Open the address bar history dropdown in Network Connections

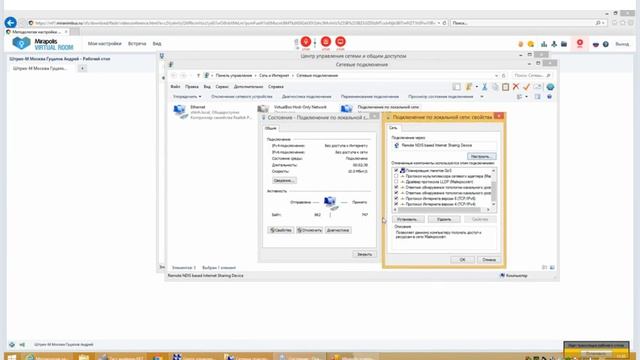(x=496, y=76)
